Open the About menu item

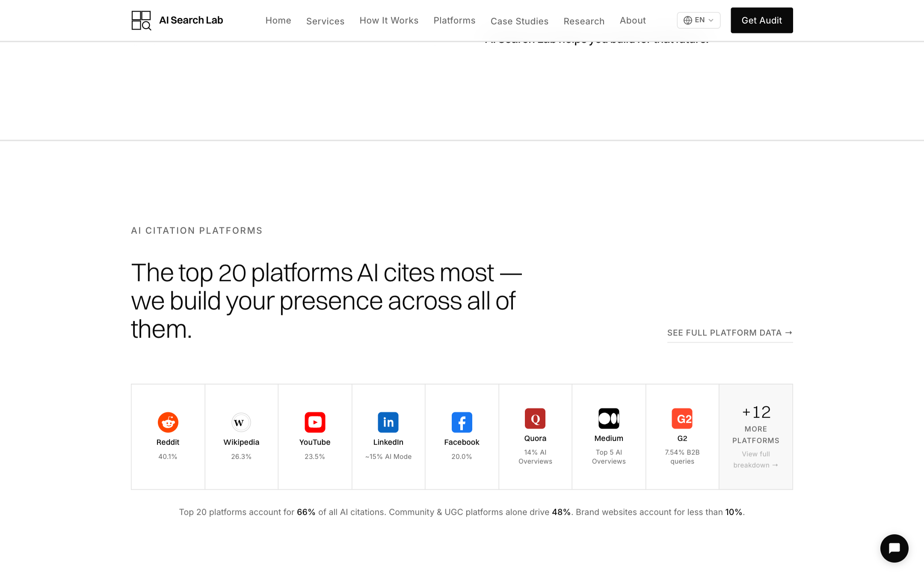(633, 21)
